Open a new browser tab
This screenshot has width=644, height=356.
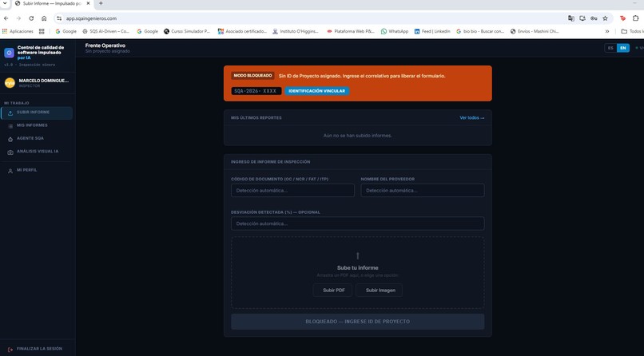click(101, 3)
